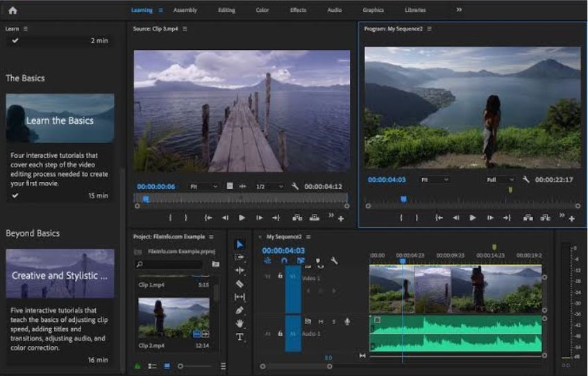Switch Project panel to list view
Screen dimensions: 588x376
click(152, 366)
